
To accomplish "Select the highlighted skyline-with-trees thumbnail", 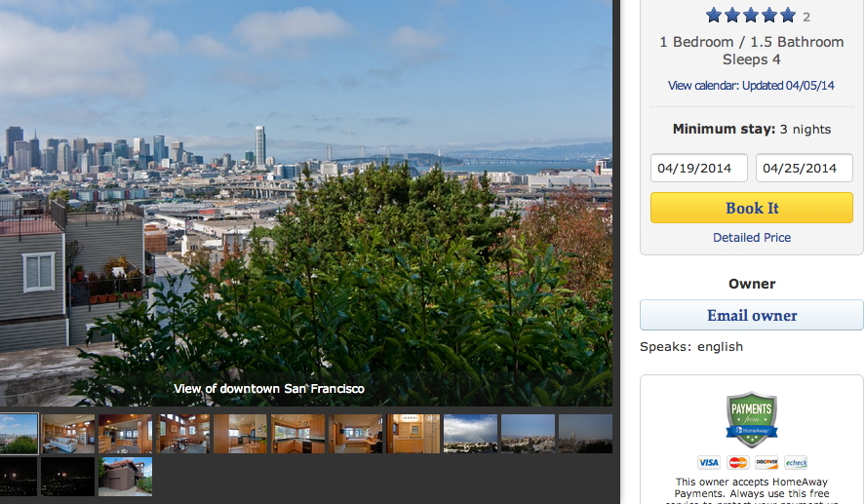I will click(19, 434).
